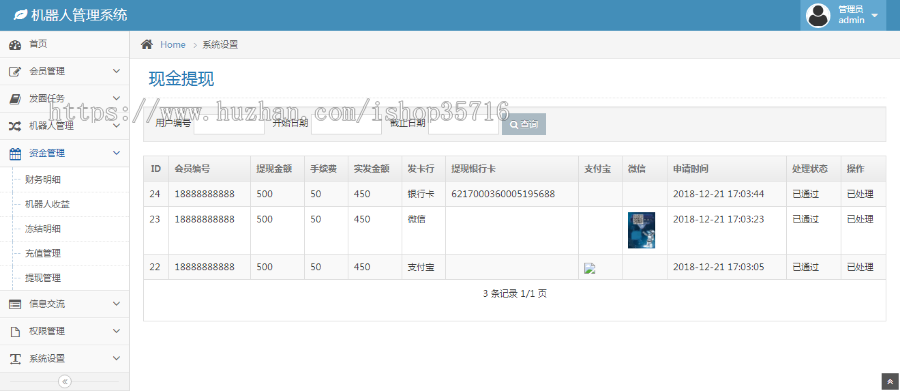Focus the 用户编号 input field
This screenshot has width=900, height=391.
point(229,124)
